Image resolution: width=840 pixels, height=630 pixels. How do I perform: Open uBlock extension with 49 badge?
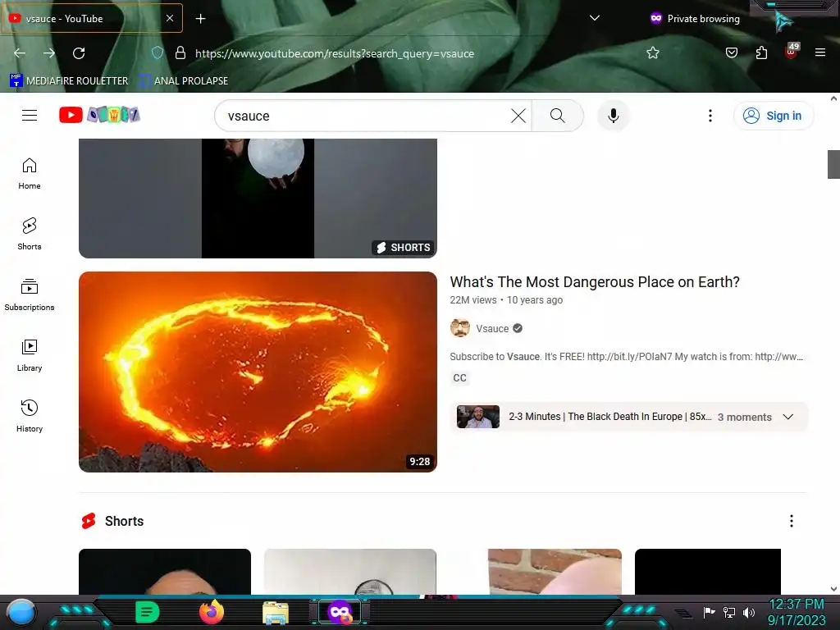(792, 52)
